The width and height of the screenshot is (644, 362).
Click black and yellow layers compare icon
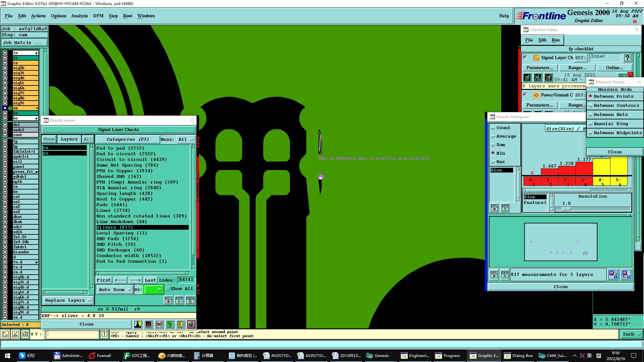[138, 324]
